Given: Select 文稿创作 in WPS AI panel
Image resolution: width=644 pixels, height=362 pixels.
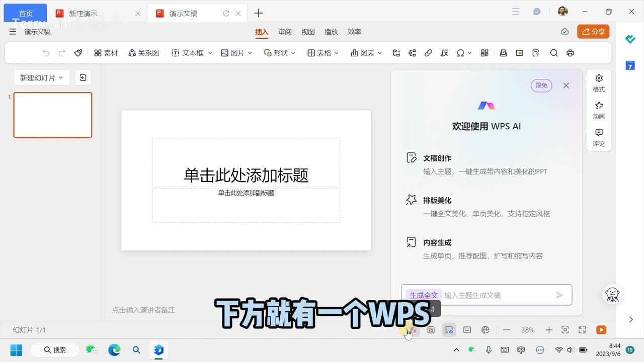Looking at the screenshot, I should click(x=437, y=158).
